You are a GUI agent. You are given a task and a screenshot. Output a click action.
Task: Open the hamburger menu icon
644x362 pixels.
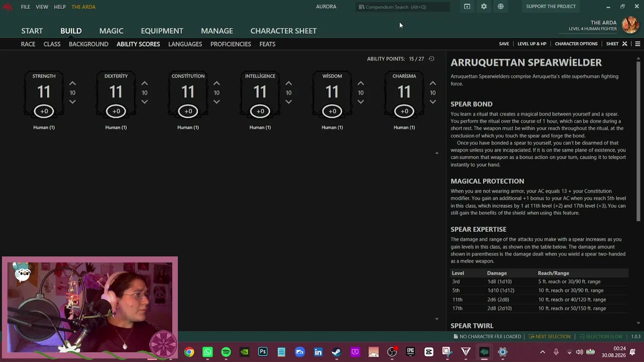637,44
